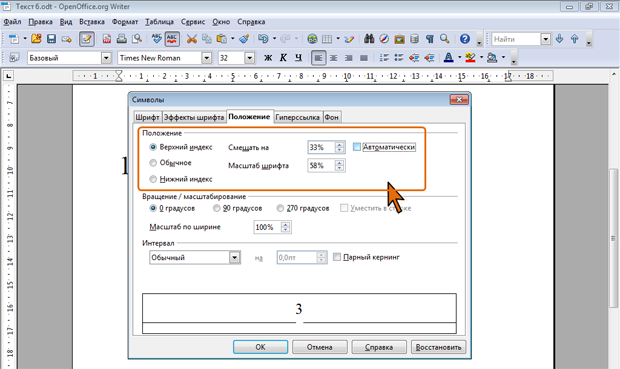Check the Парный кернинг checkbox
Screen dimensions: 620x369
point(337,257)
